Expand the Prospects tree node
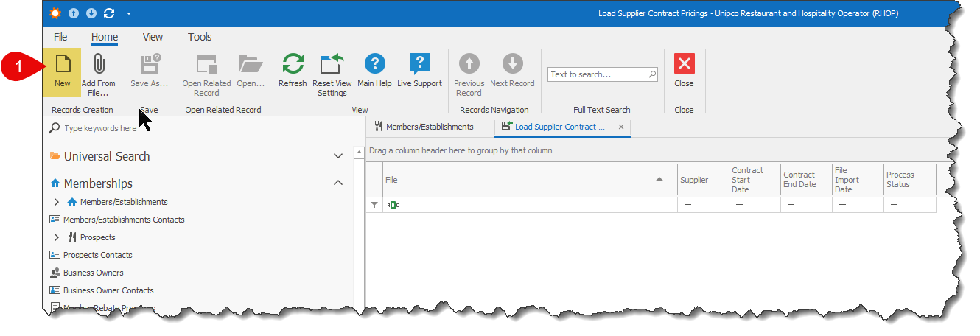The image size is (980, 336). pyautogui.click(x=57, y=237)
